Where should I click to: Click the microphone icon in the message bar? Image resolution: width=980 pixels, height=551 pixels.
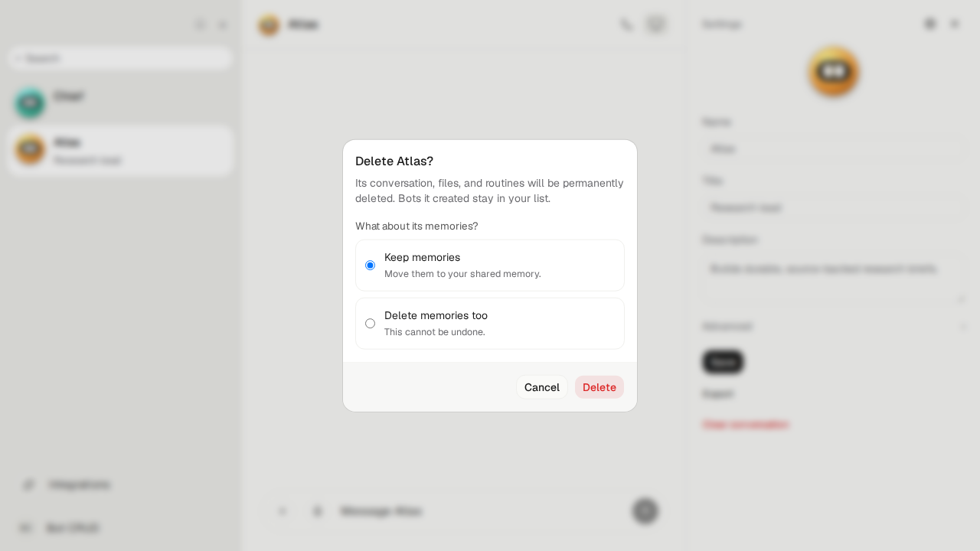pyautogui.click(x=318, y=511)
